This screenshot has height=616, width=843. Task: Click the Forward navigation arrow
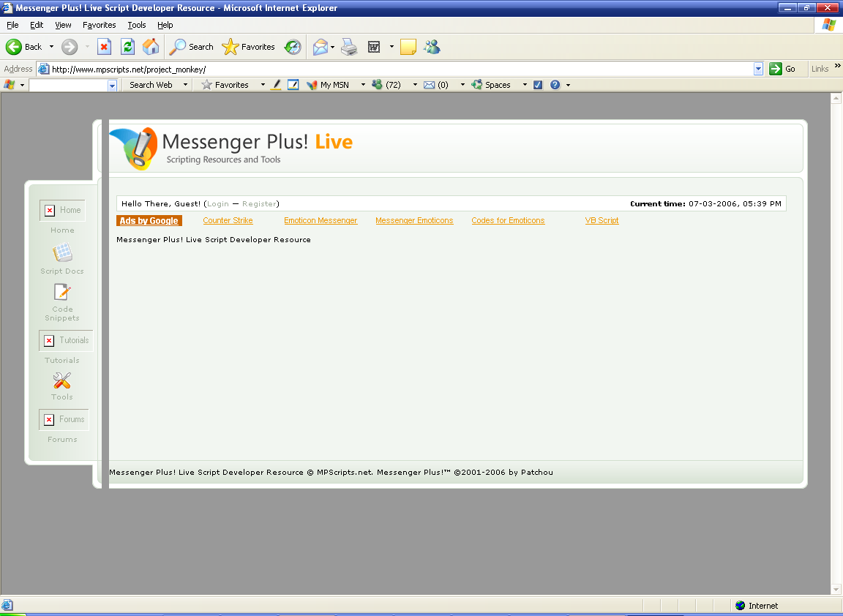(x=70, y=48)
